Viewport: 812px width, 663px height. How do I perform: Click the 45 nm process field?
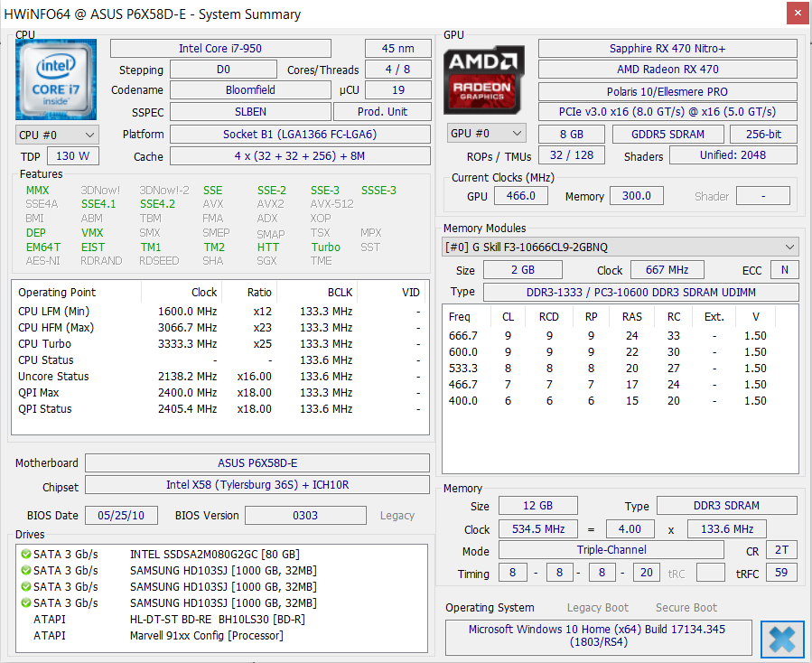[x=397, y=49]
